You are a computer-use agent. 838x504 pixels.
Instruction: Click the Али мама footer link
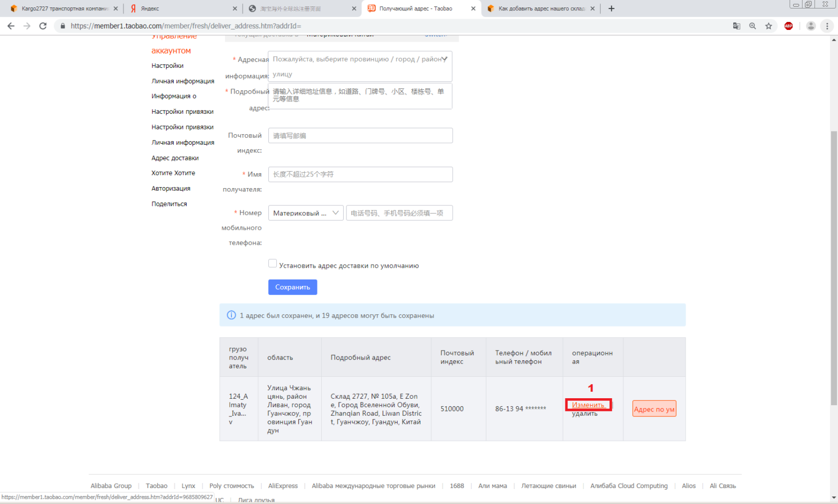[x=493, y=486]
